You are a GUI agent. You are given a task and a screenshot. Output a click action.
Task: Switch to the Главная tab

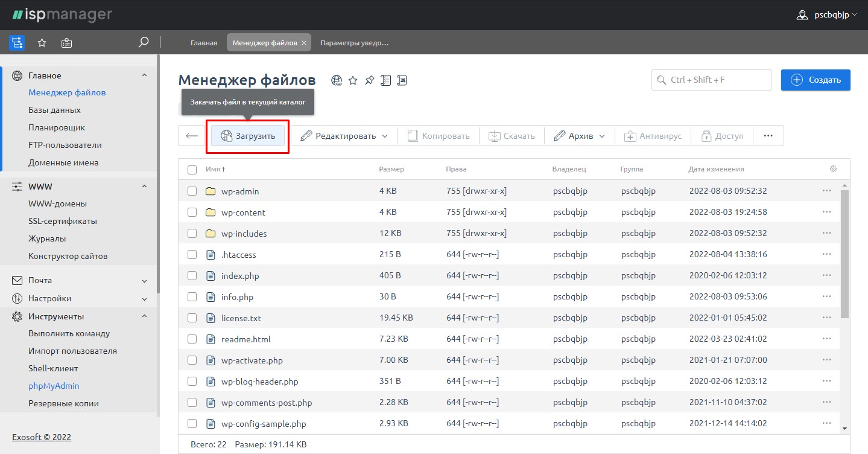tap(204, 43)
